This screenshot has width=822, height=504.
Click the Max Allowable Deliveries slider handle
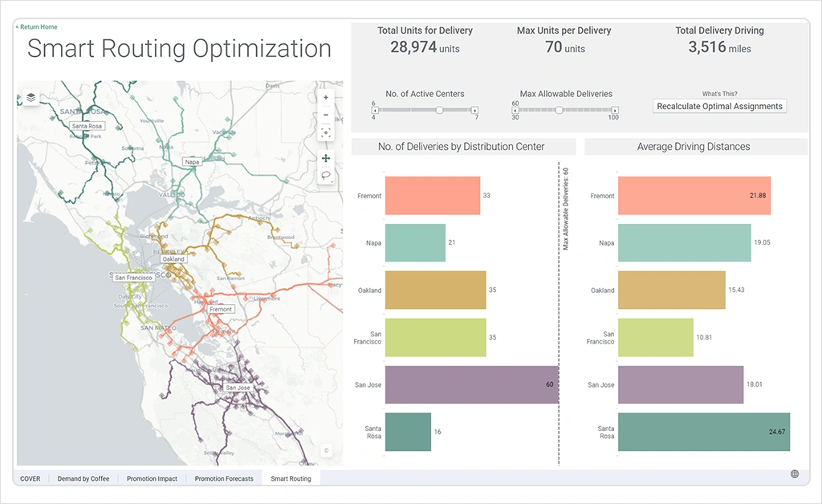(559, 110)
